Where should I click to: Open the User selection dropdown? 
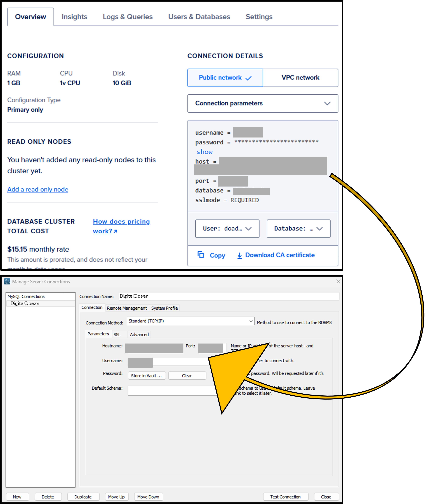[x=227, y=229]
